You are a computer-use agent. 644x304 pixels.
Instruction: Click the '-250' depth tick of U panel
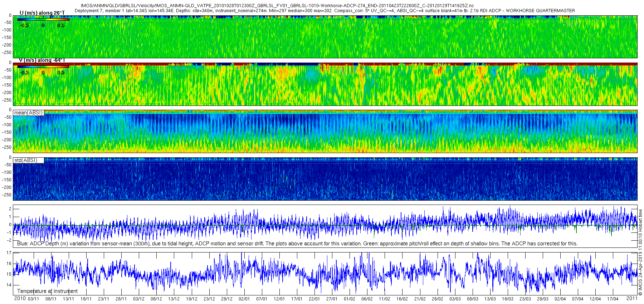pos(7,53)
